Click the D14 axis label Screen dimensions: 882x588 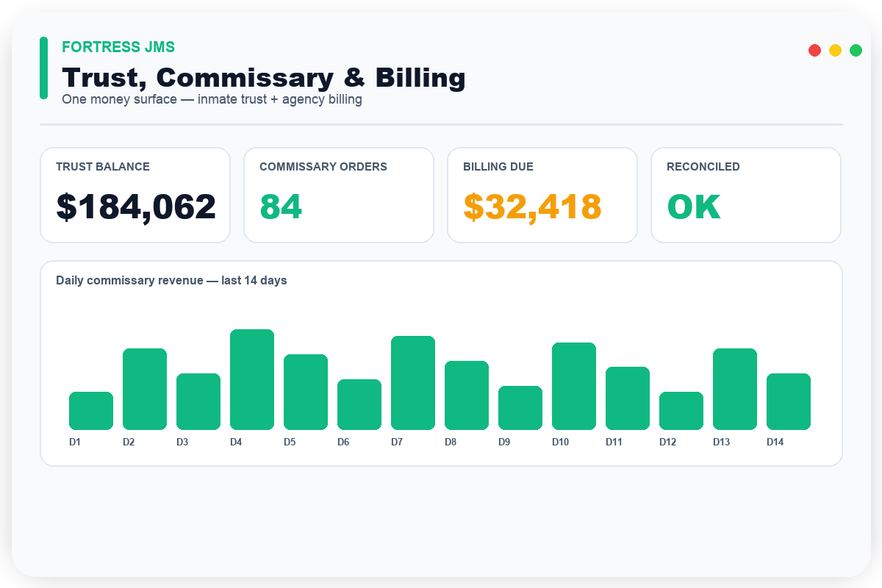coord(775,442)
